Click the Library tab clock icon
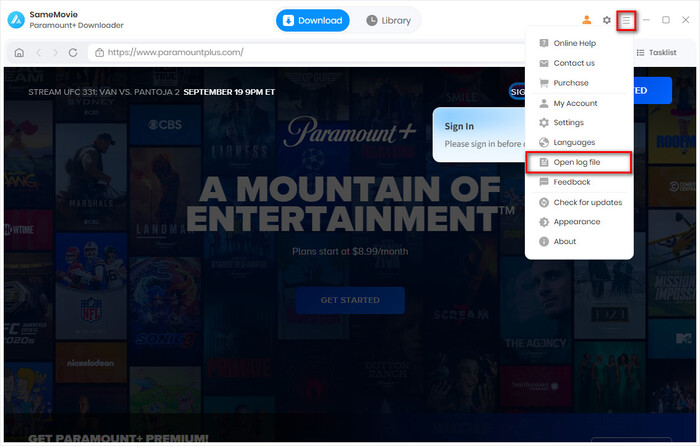 click(372, 21)
